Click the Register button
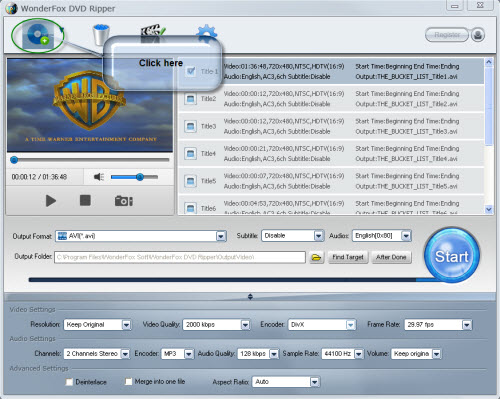The height and width of the screenshot is (399, 500). tap(447, 35)
